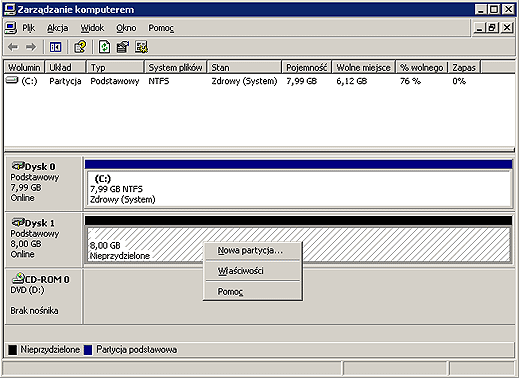Select the C: partition block on Dysk 0

[298, 189]
